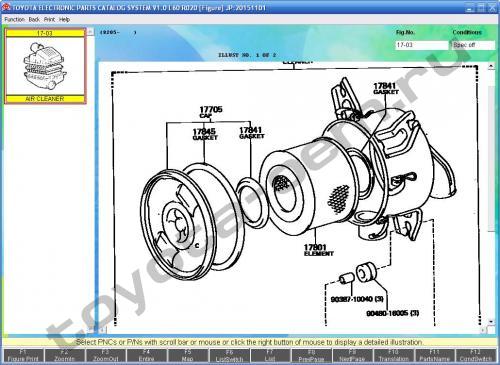The height and width of the screenshot is (365, 500).
Task: Open the Function menu
Action: coord(15,20)
